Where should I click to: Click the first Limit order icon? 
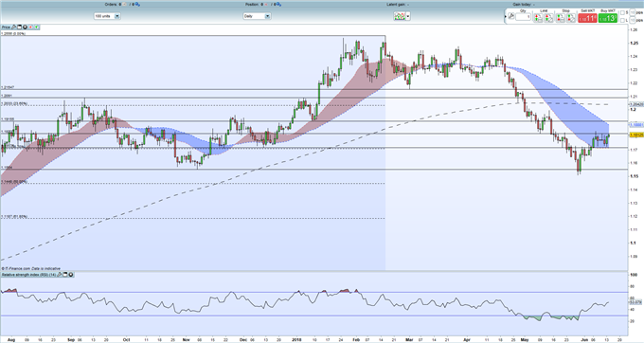pos(538,18)
